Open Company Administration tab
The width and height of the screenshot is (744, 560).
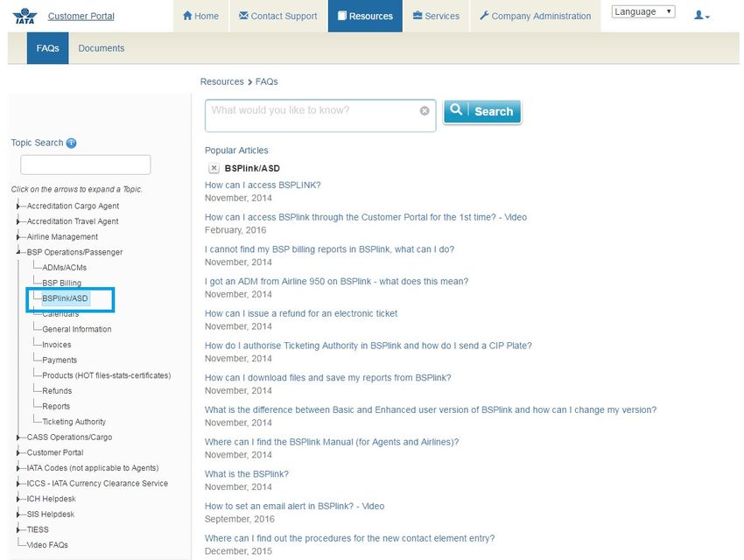click(x=535, y=16)
